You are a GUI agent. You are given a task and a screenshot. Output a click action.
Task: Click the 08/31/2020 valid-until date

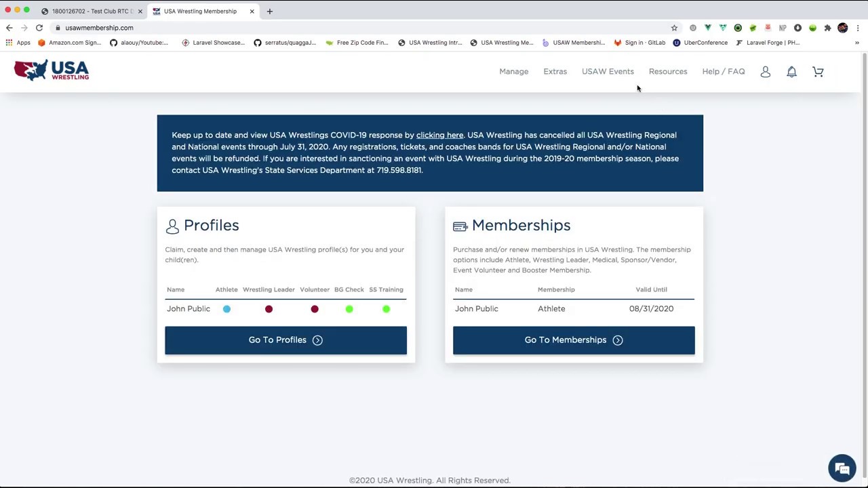pyautogui.click(x=651, y=309)
